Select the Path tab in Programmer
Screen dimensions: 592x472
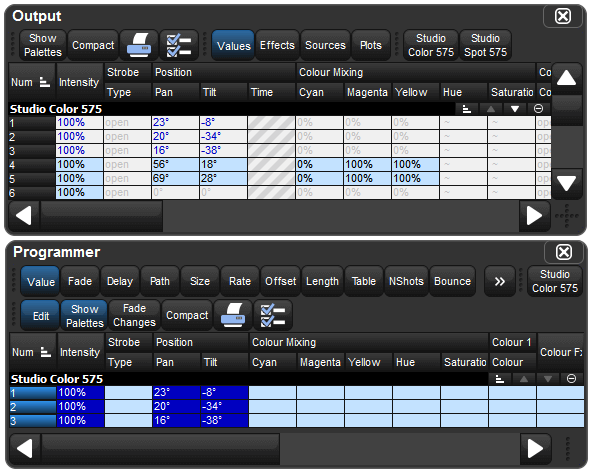click(160, 281)
